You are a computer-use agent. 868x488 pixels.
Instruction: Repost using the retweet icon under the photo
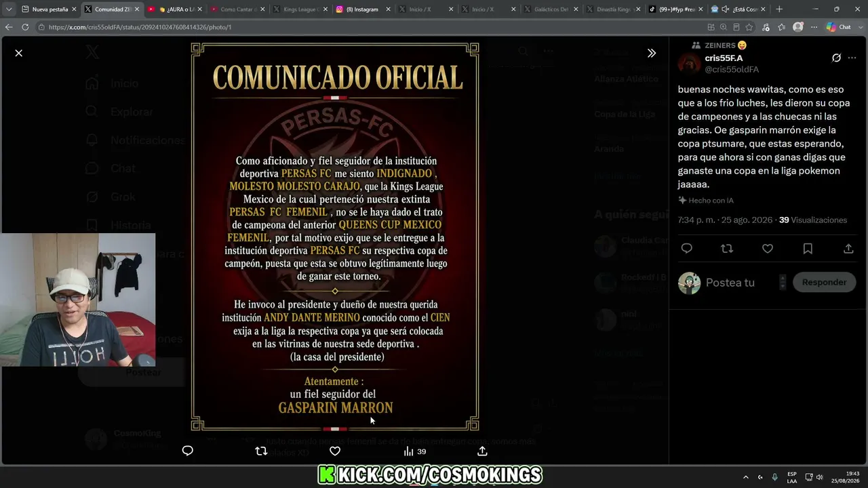(x=261, y=451)
